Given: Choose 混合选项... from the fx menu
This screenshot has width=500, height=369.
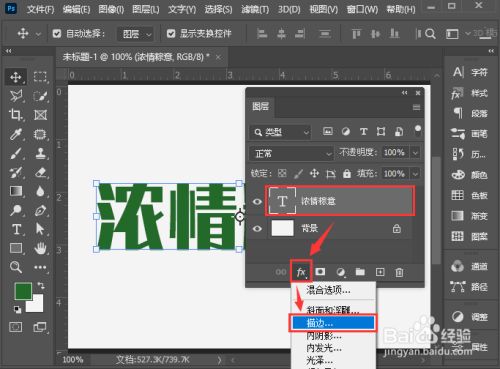Looking at the screenshot, I should [x=333, y=290].
